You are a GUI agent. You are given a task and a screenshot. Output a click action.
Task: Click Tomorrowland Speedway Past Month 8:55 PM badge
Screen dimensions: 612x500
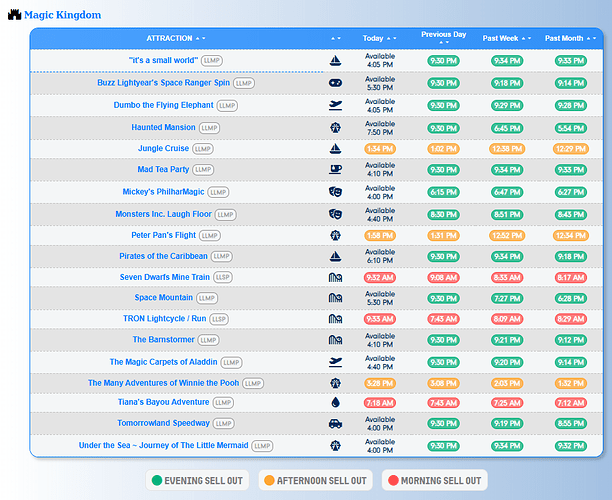(571, 423)
